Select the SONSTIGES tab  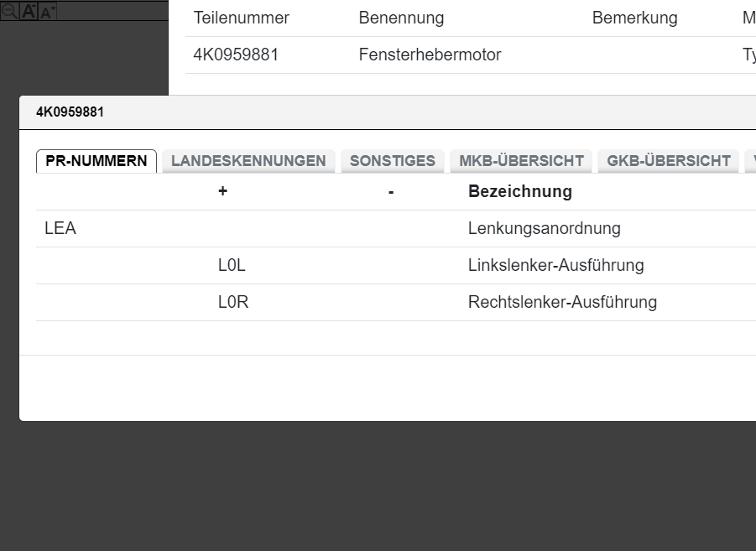tap(392, 161)
